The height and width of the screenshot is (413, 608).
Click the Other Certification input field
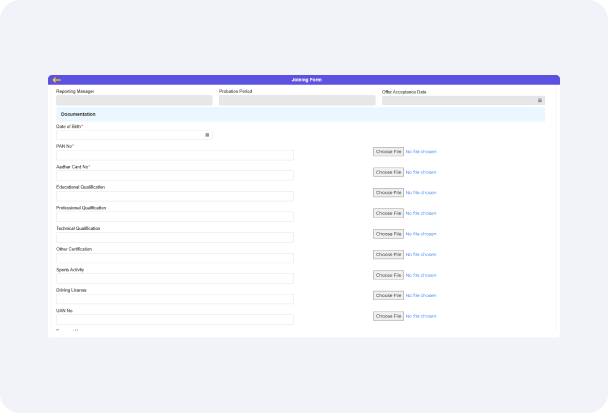point(175,258)
